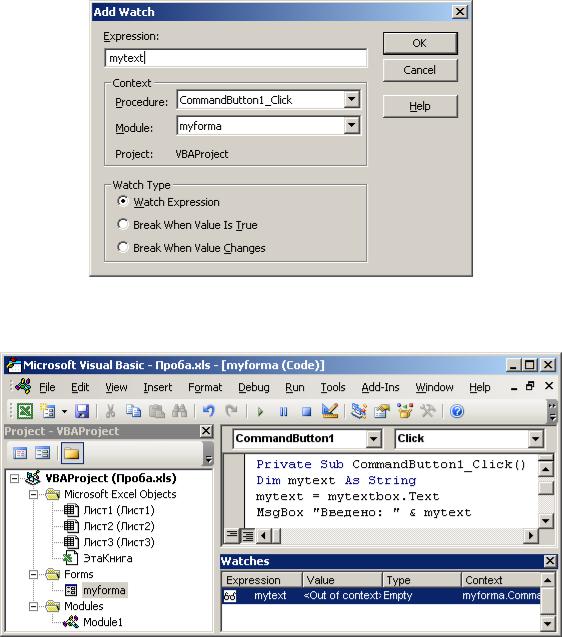Click the glasses icon on mytext watch row

[230, 596]
